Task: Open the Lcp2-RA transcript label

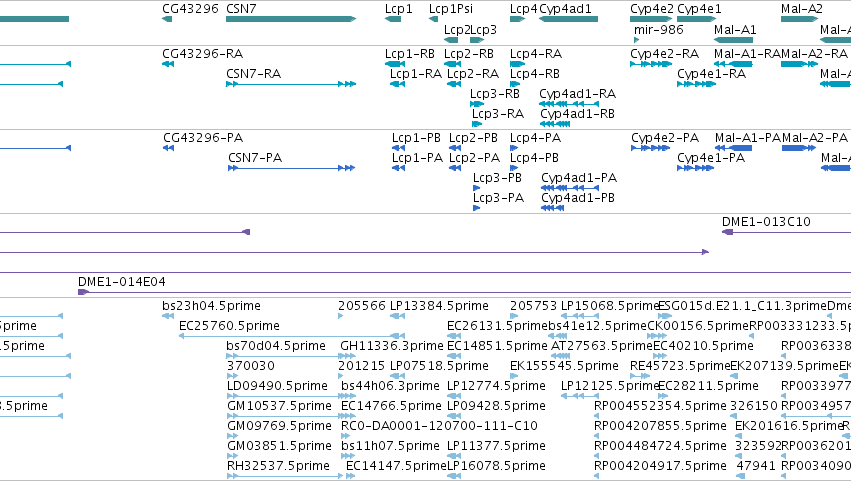Action: click(x=473, y=74)
